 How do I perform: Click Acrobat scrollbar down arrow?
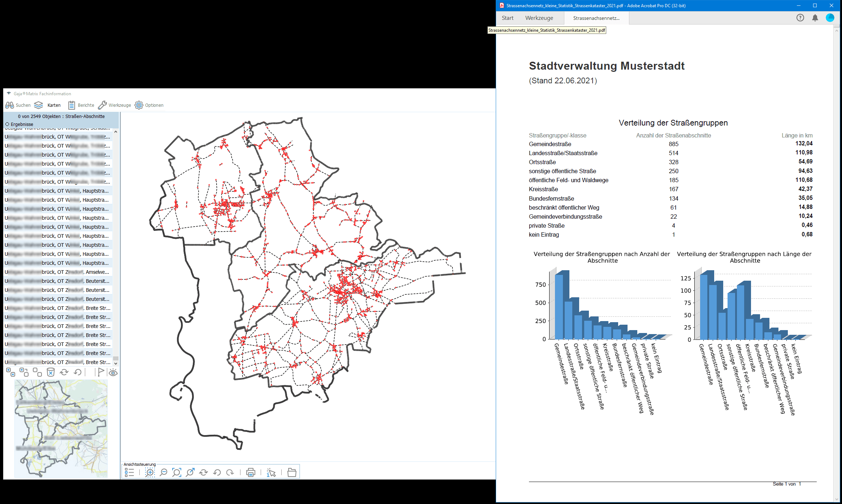[x=837, y=499]
